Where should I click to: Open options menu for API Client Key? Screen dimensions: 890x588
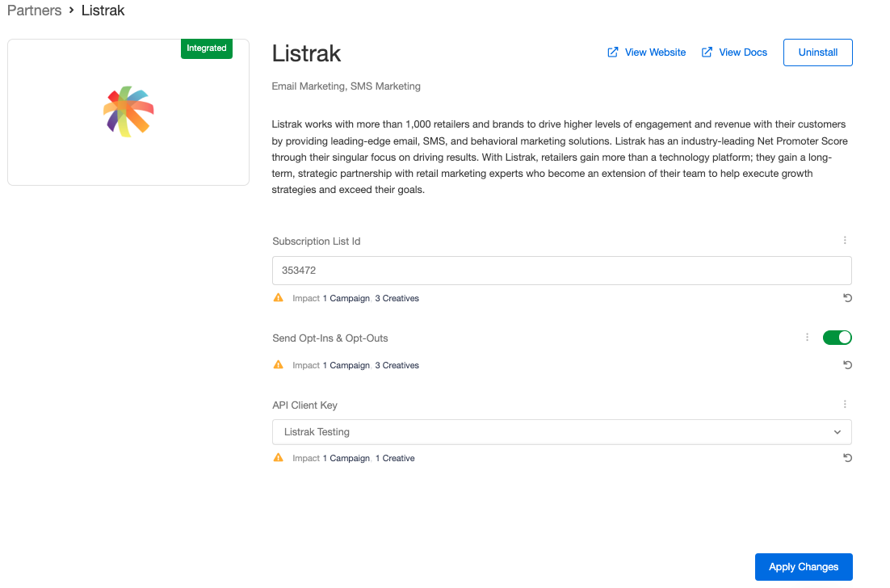[x=845, y=404]
